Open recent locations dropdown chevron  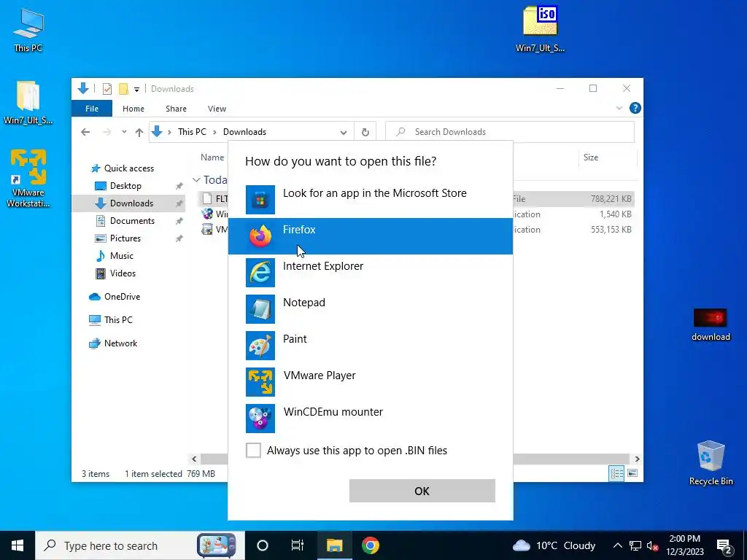pos(124,132)
